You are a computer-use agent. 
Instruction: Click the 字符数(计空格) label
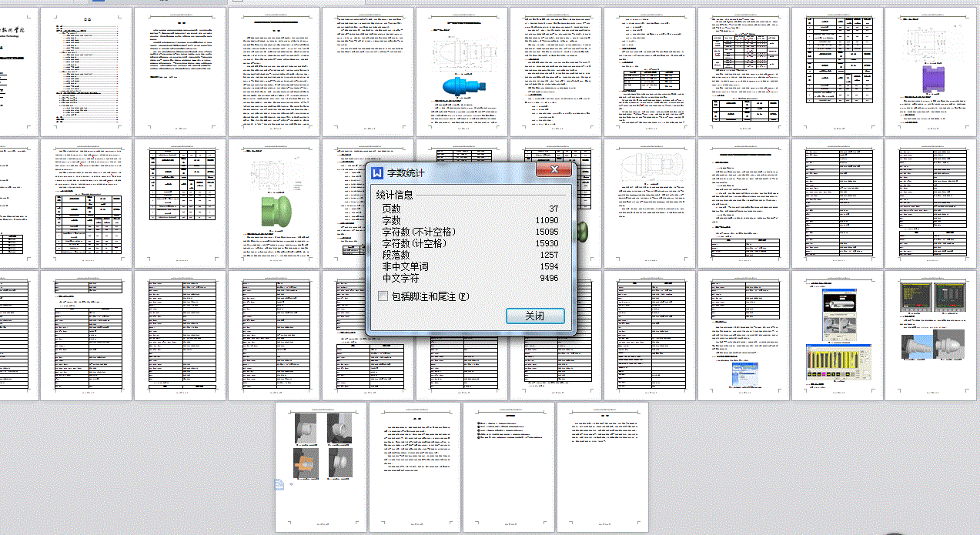pyautogui.click(x=414, y=243)
